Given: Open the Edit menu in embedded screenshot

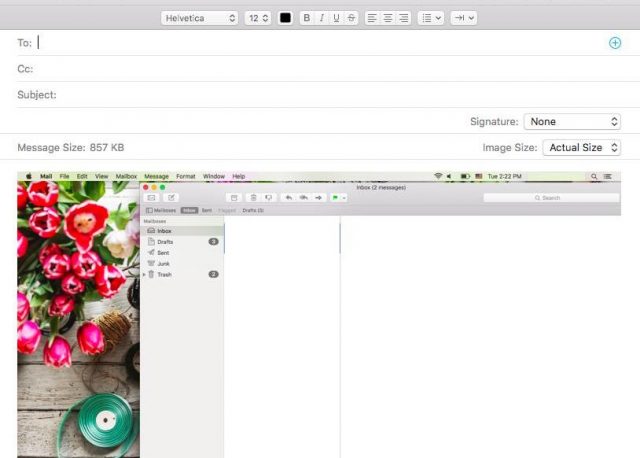Looking at the screenshot, I should pyautogui.click(x=82, y=176).
